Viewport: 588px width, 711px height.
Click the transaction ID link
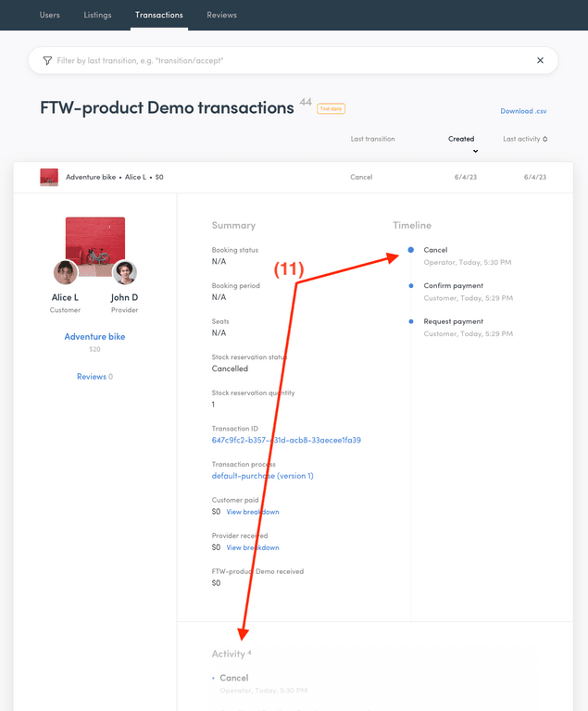286,441
